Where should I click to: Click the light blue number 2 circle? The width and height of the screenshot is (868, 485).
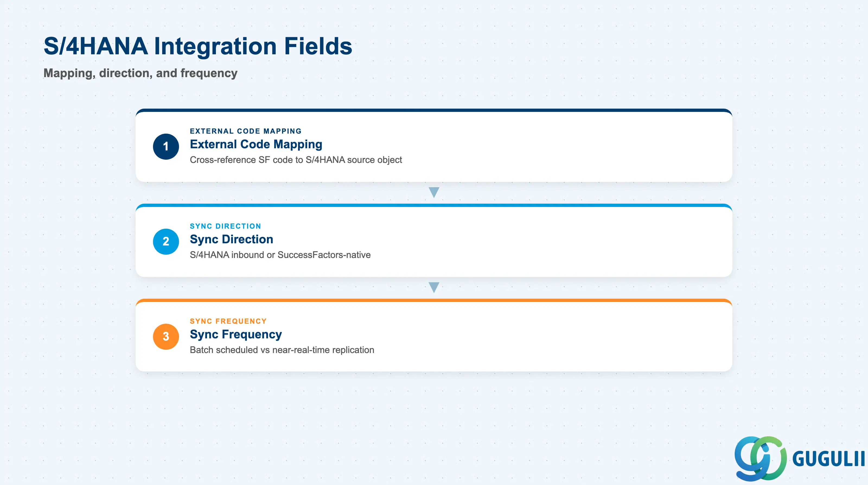pos(166,241)
